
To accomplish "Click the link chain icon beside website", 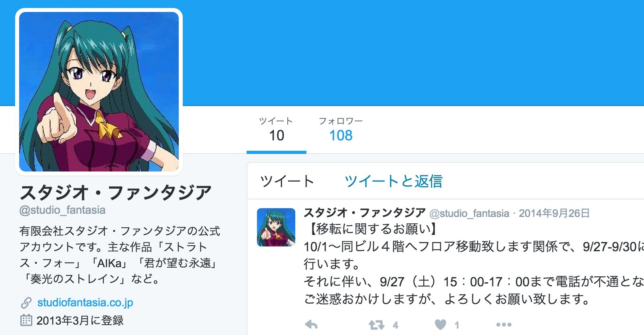I will coord(26,303).
